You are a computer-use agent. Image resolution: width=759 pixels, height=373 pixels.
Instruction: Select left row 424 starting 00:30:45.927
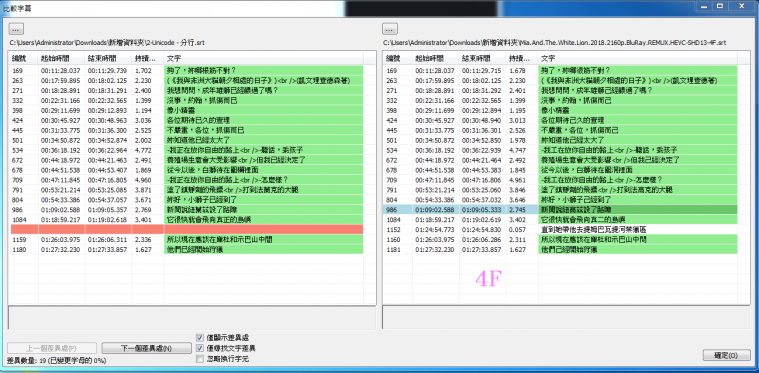pyautogui.click(x=186, y=120)
